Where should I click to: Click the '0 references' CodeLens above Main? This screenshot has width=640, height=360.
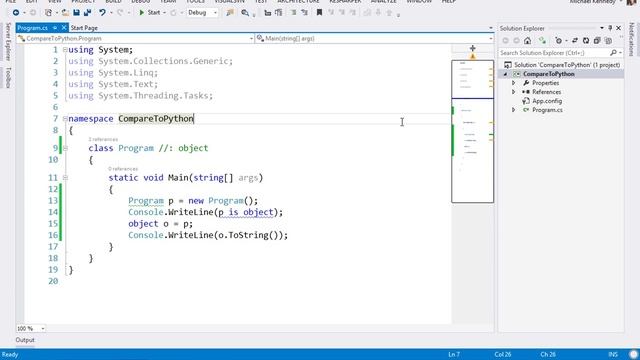pyautogui.click(x=123, y=169)
